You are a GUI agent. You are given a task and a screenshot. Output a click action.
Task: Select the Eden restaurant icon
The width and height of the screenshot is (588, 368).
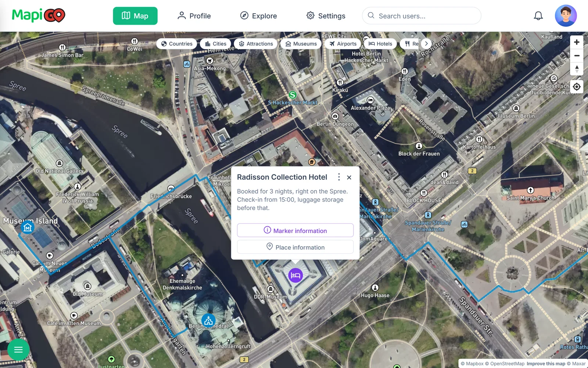tap(405, 71)
